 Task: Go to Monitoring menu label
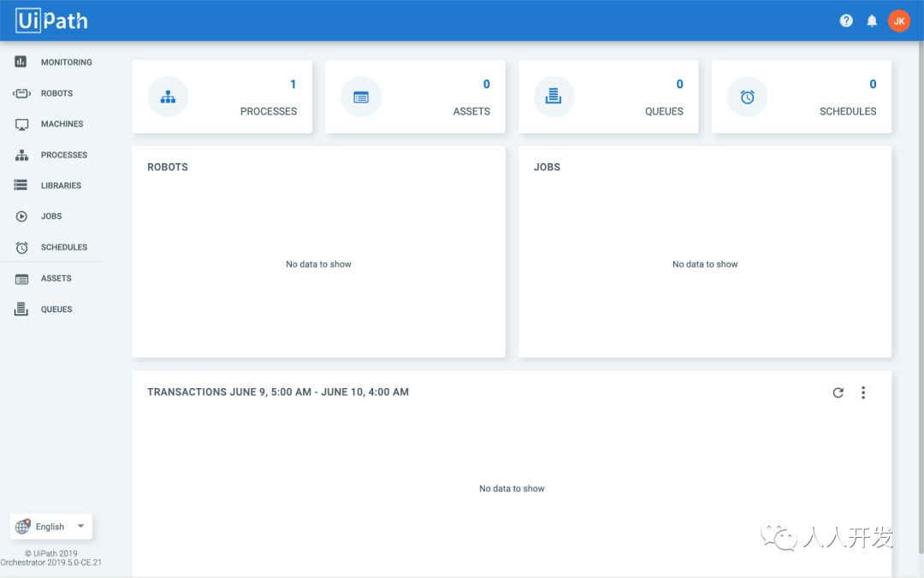click(x=67, y=62)
